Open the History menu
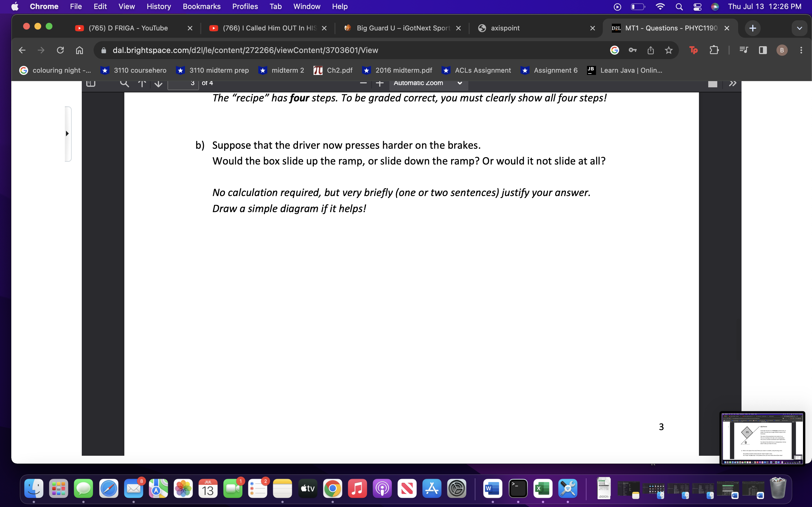This screenshot has height=507, width=812. [158, 6]
